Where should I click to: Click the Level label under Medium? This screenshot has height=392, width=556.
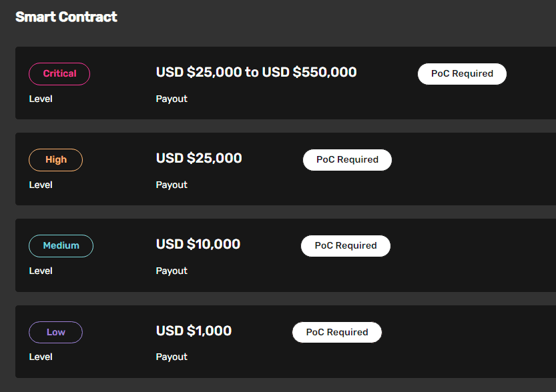click(41, 271)
